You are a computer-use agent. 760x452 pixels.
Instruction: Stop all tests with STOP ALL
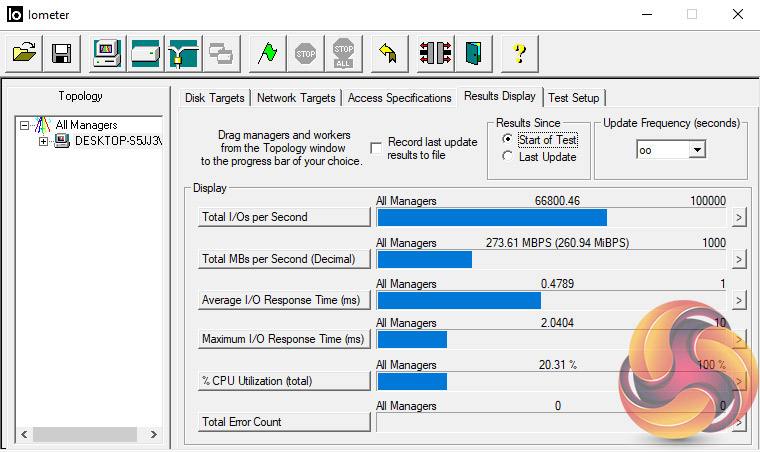[x=344, y=53]
